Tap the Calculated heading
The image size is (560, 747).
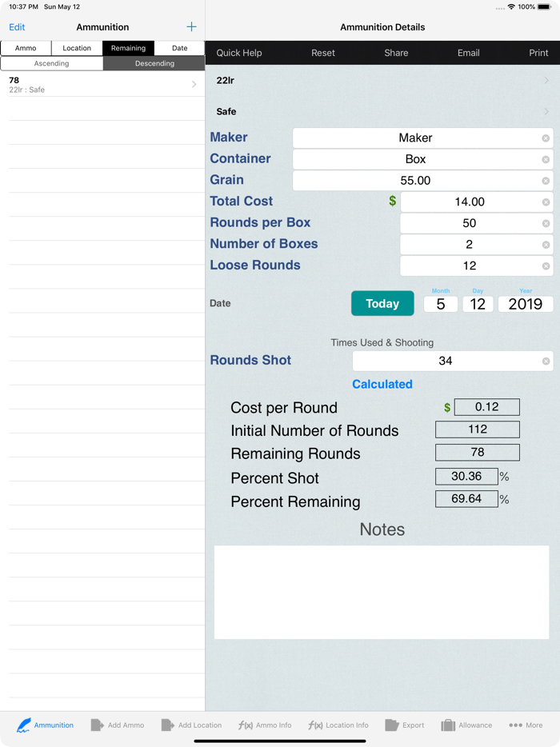click(382, 385)
